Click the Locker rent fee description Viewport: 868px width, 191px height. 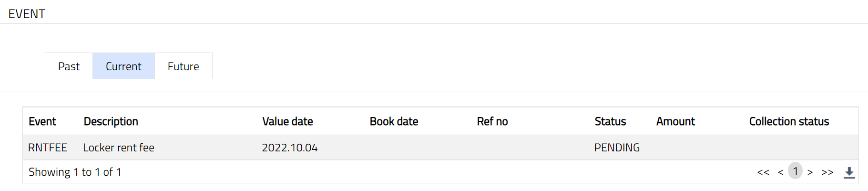click(x=119, y=148)
